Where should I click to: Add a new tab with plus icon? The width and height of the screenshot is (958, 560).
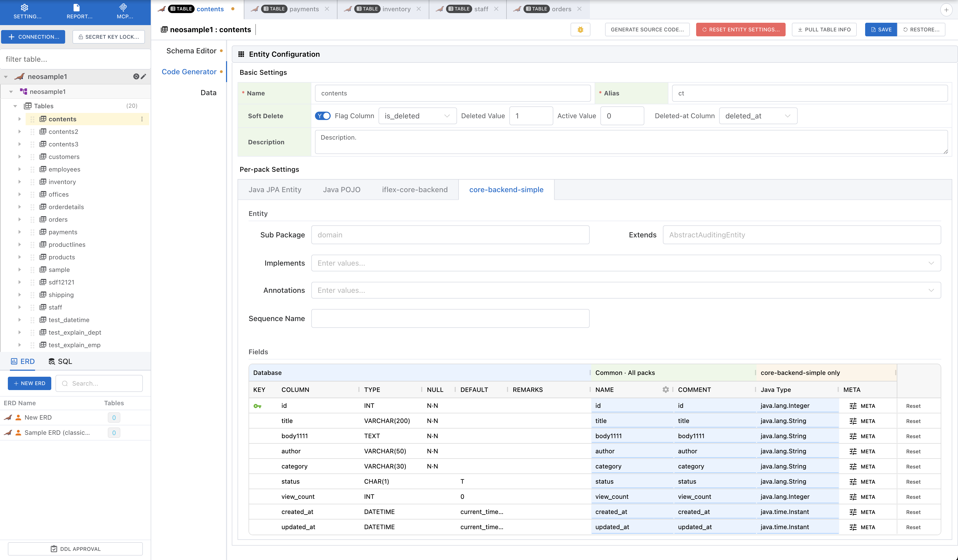[x=946, y=10]
